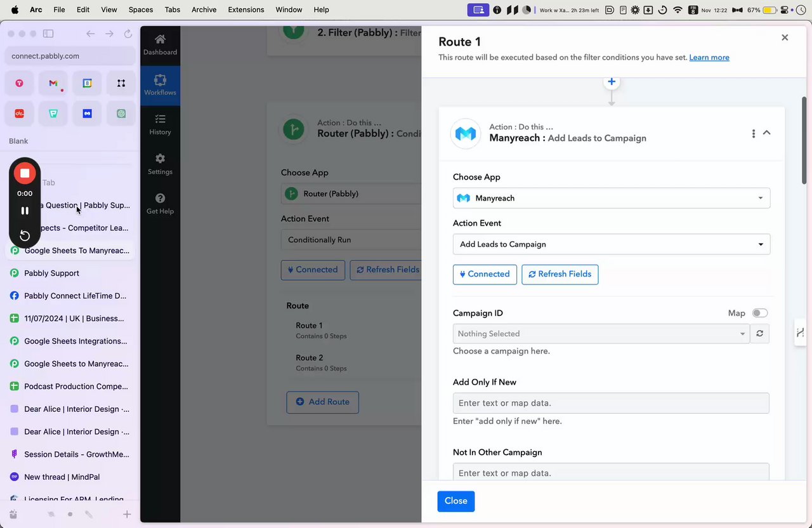812x528 pixels.
Task: Open the Apple menu
Action: pyautogui.click(x=15, y=10)
